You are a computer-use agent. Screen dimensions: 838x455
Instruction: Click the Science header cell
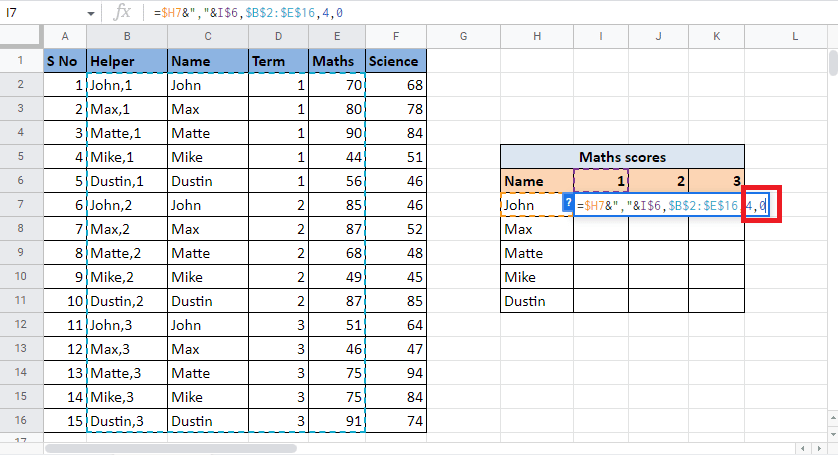coord(396,61)
